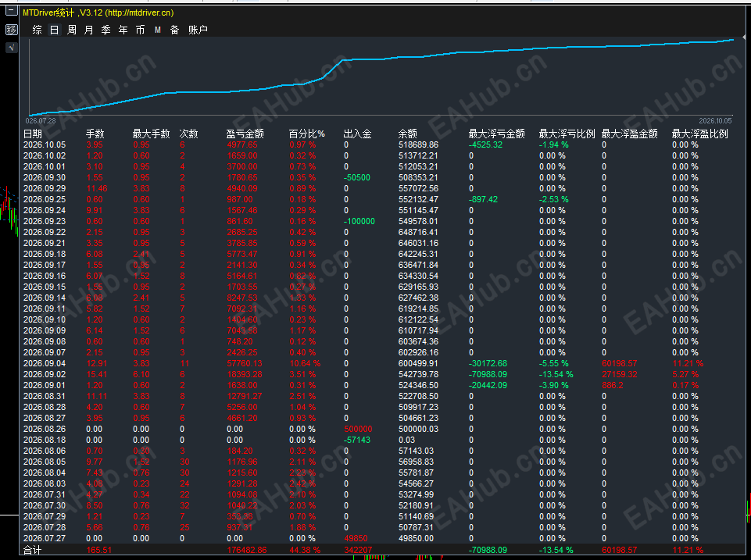Toggle the √ check button on the left edge
751x560 pixels.
click(11, 48)
